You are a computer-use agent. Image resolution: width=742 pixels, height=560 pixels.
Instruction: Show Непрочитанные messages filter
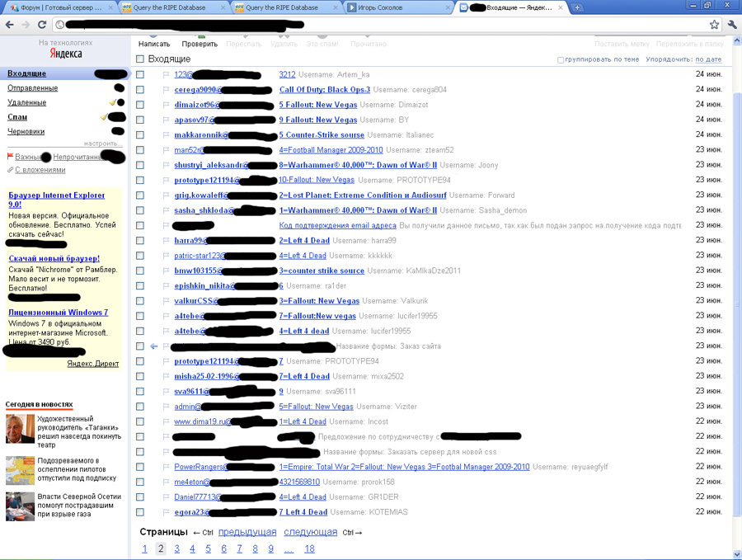(77, 157)
